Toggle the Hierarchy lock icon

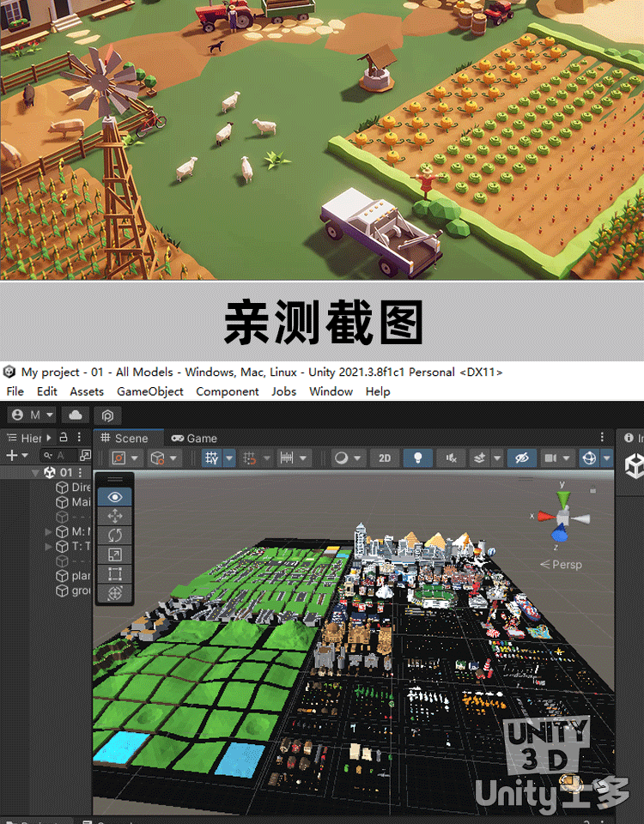coord(64,437)
